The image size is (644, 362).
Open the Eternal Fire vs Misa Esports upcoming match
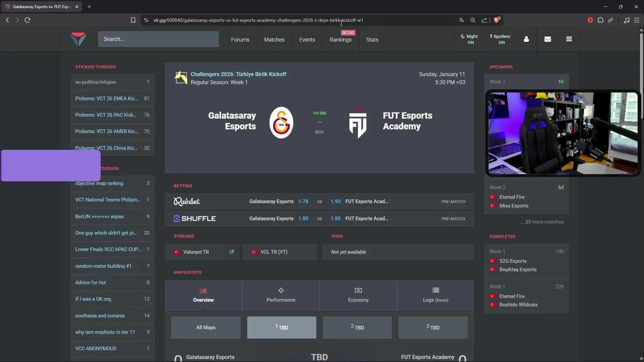[x=526, y=197]
